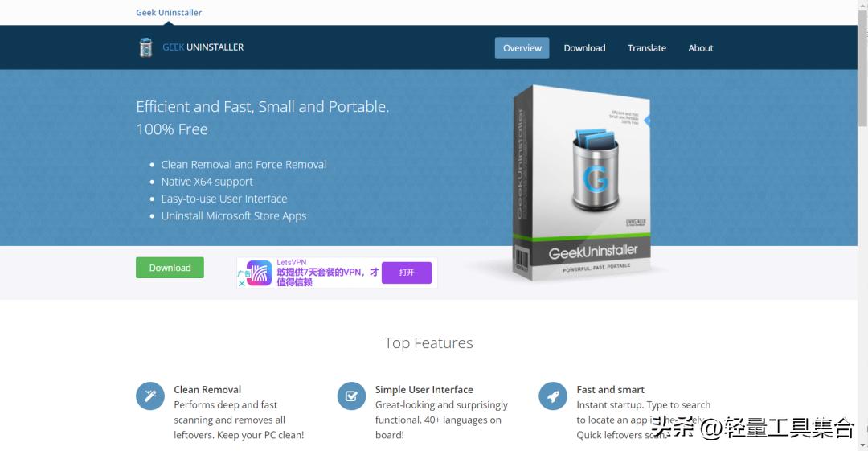Click the LetsVPN ad headline text
Screen dimensions: 868x451
[x=327, y=277]
